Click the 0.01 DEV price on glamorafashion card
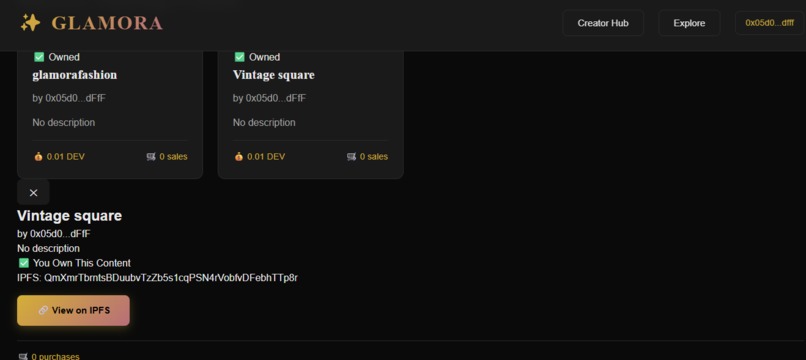 [65, 156]
